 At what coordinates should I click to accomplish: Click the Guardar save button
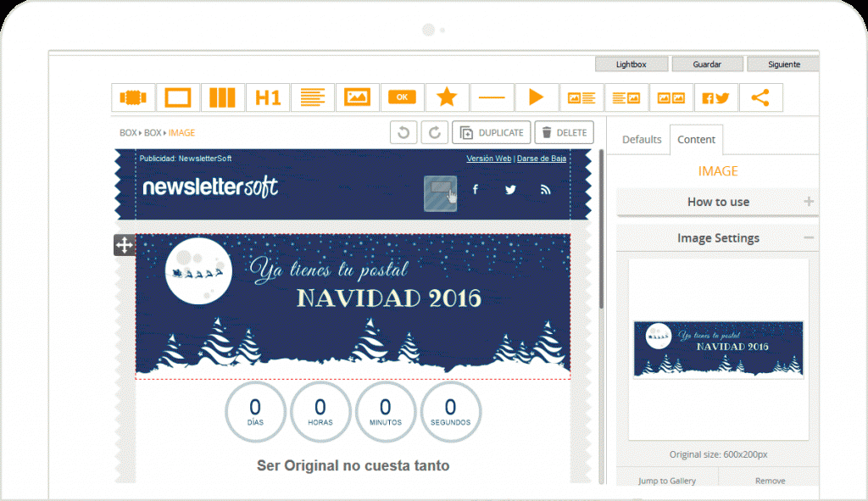707,64
